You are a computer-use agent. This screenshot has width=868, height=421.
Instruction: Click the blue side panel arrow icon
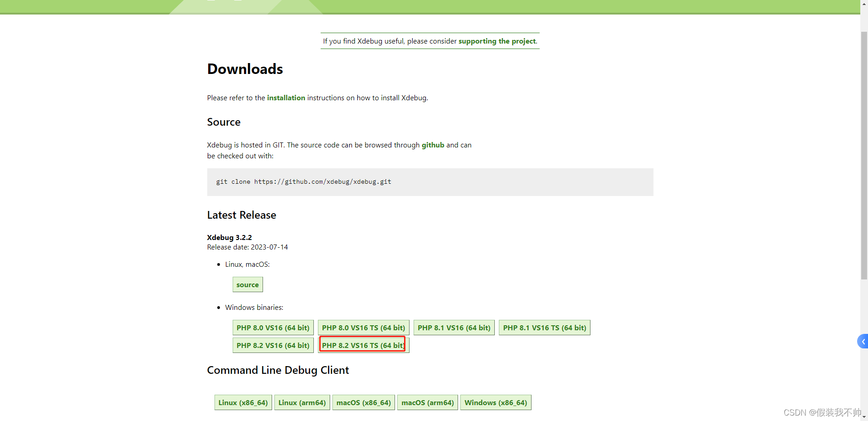pos(863,342)
